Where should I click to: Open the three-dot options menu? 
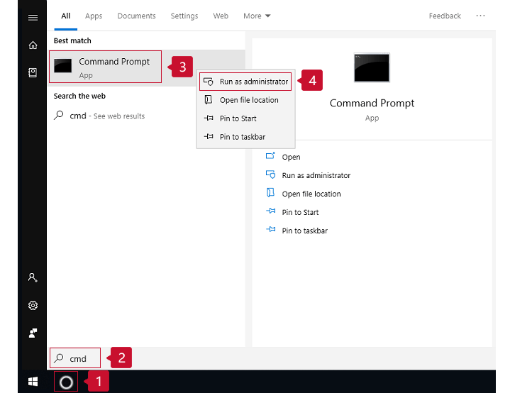pos(481,16)
